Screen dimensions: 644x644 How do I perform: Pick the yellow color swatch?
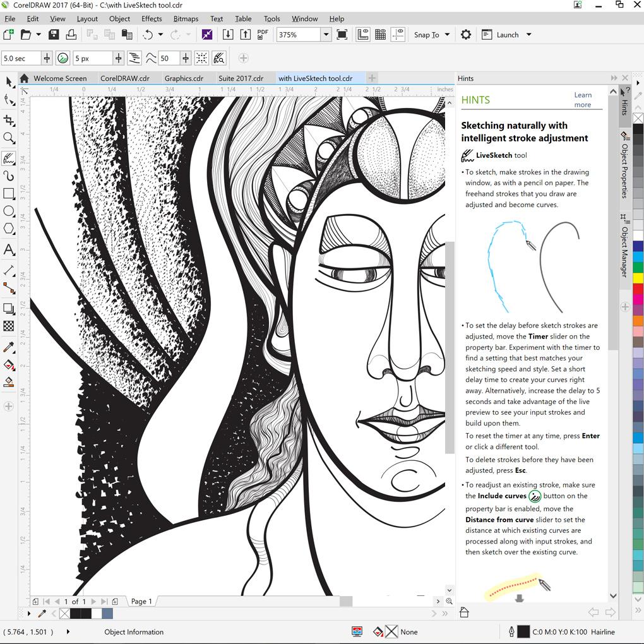pyautogui.click(x=638, y=278)
